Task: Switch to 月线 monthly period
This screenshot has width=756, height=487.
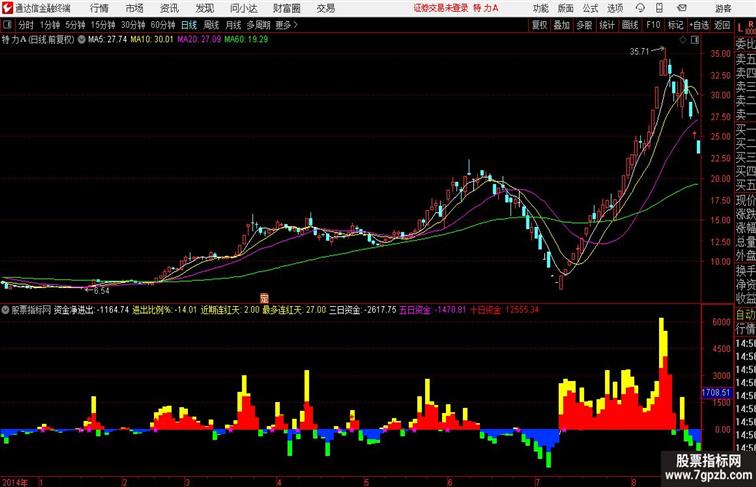Action: pos(233,25)
